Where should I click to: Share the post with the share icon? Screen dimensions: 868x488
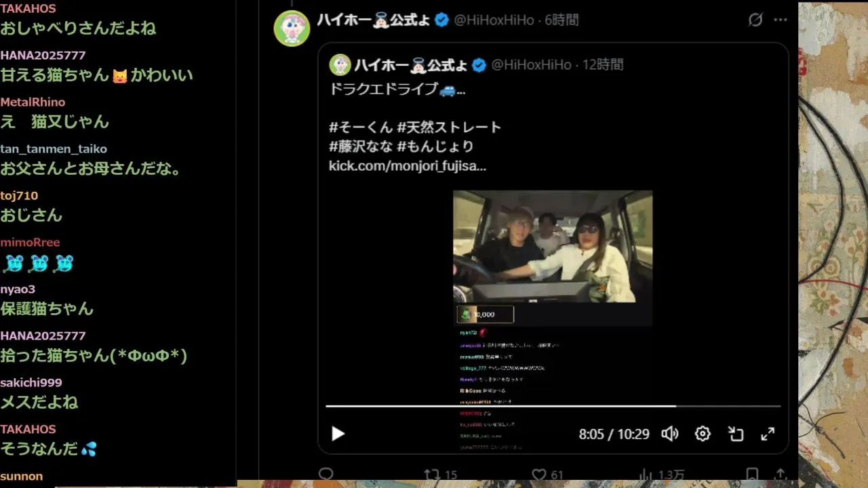(x=781, y=474)
